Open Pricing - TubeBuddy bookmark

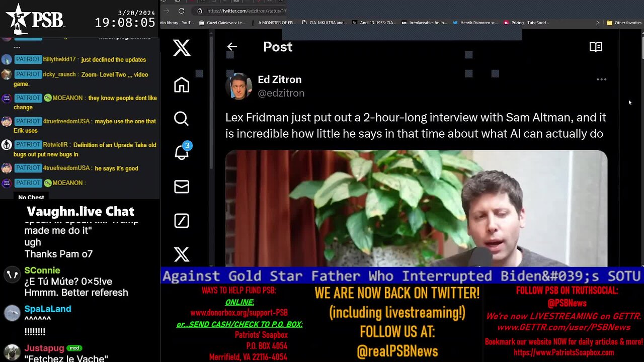point(526,23)
